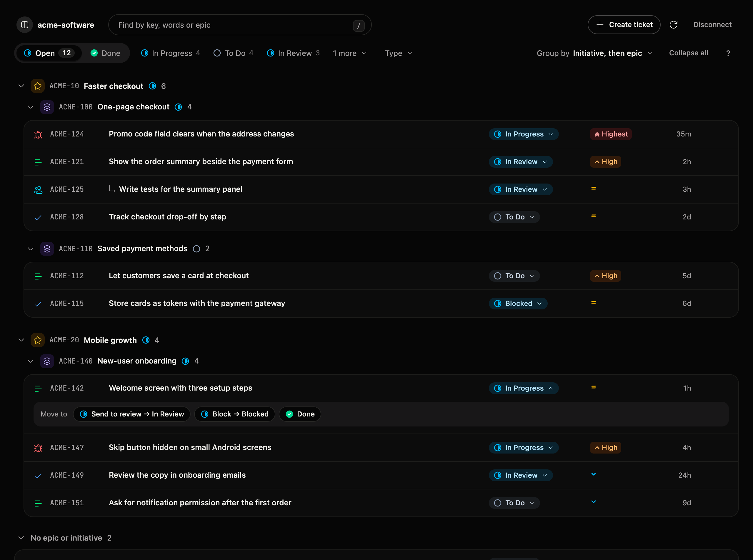The width and height of the screenshot is (753, 560).
Task: Click the epic stack icon for ACME-100
Action: 47,107
